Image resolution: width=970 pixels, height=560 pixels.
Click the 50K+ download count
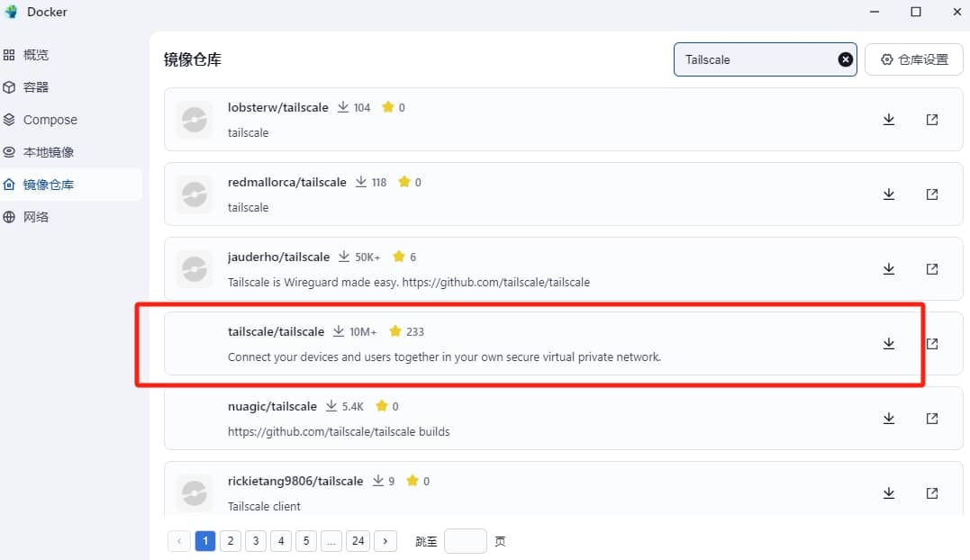click(x=367, y=257)
